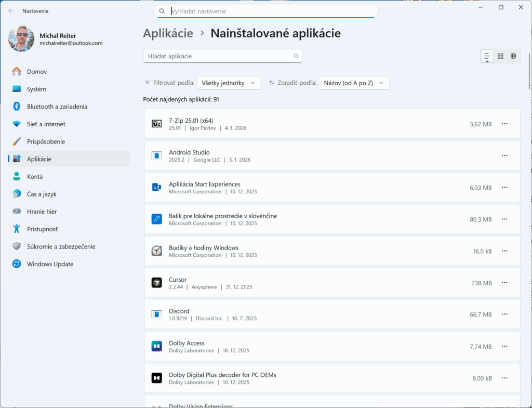Image resolution: width=532 pixels, height=408 pixels.
Task: Click the Dolby Access app icon
Action: click(157, 346)
